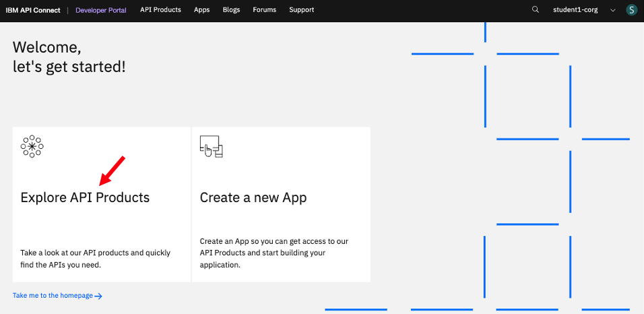Open the student1-corg organization menu

(x=575, y=10)
